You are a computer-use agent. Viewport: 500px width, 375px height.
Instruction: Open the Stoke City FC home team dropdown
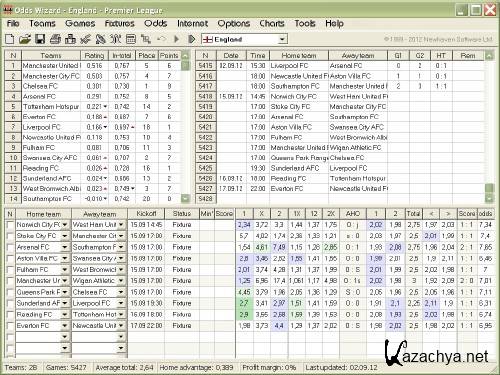(65, 236)
